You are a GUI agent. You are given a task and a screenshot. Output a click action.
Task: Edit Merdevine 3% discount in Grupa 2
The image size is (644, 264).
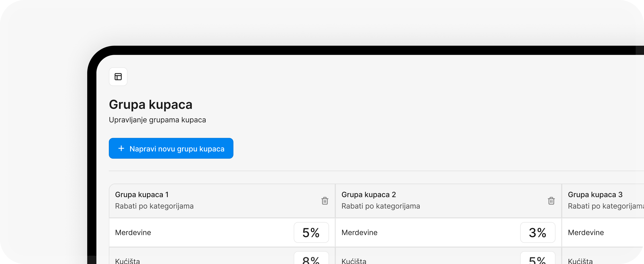click(x=538, y=233)
